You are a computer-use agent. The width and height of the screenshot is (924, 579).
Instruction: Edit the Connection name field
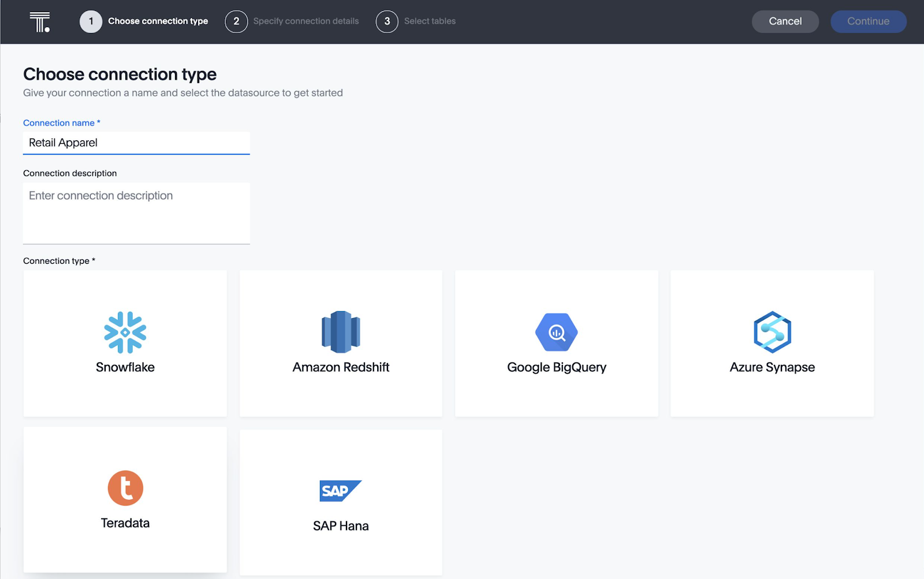click(x=136, y=143)
